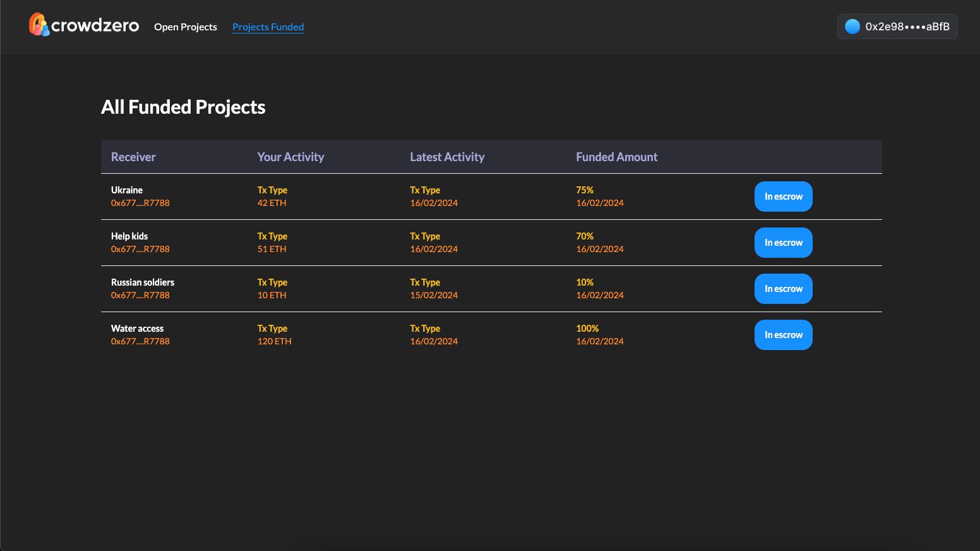Click Water access row address 0x677....R7788
The image size is (980, 551).
click(x=140, y=341)
